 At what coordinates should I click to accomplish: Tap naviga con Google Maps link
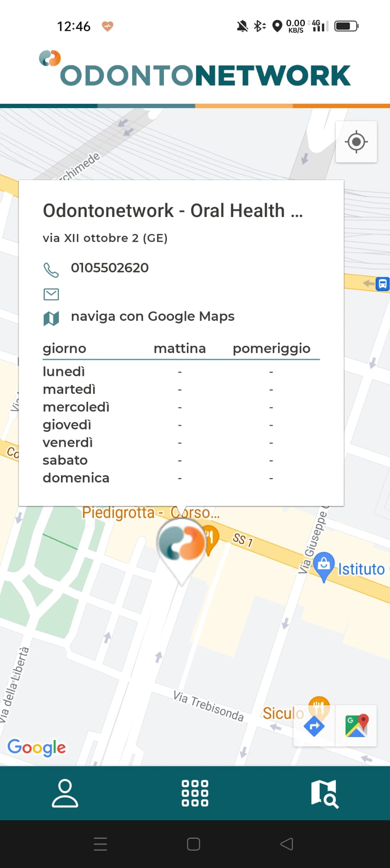point(152,317)
